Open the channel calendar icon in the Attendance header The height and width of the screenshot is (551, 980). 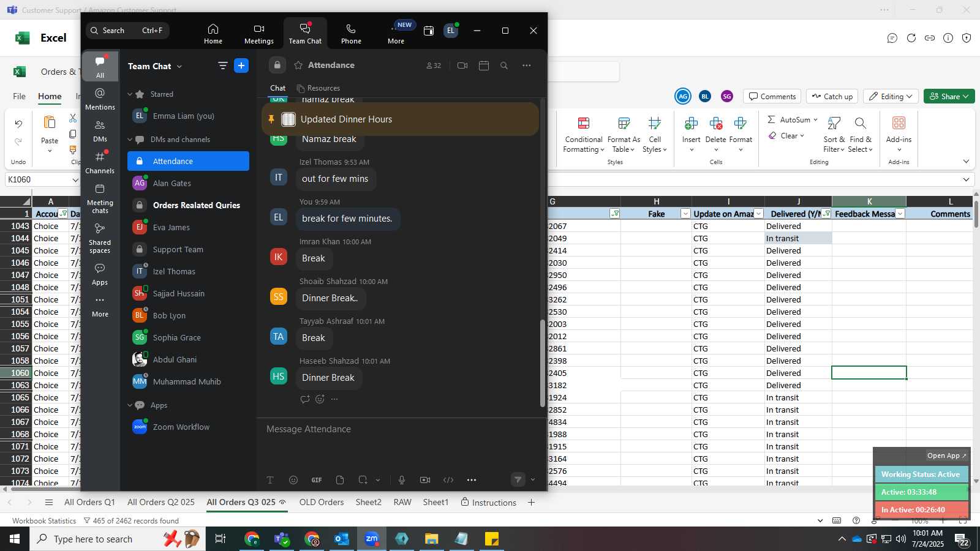pos(484,66)
